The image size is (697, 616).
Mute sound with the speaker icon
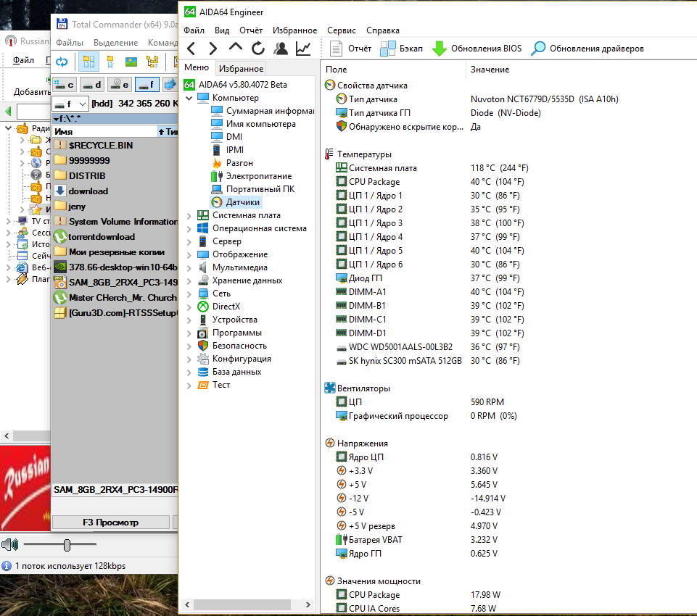pyautogui.click(x=9, y=544)
